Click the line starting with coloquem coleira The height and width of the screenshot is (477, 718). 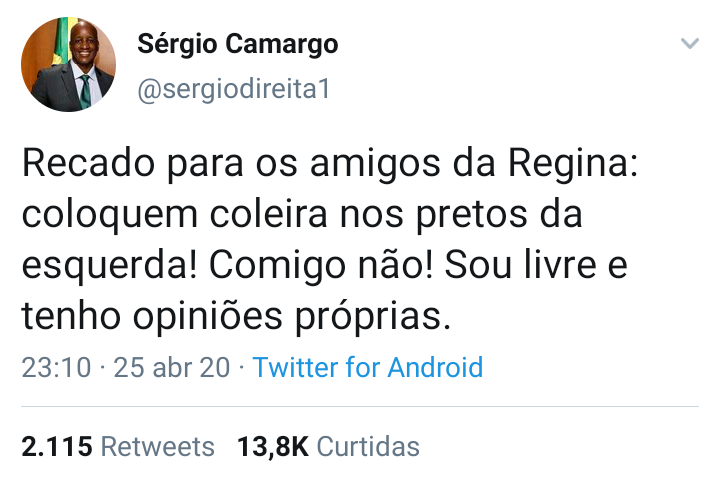click(x=300, y=215)
